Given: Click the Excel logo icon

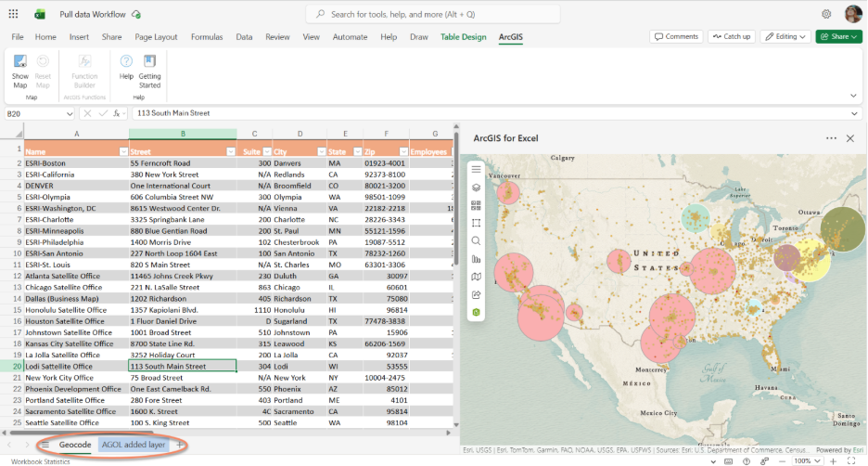Looking at the screenshot, I should pyautogui.click(x=40, y=15).
